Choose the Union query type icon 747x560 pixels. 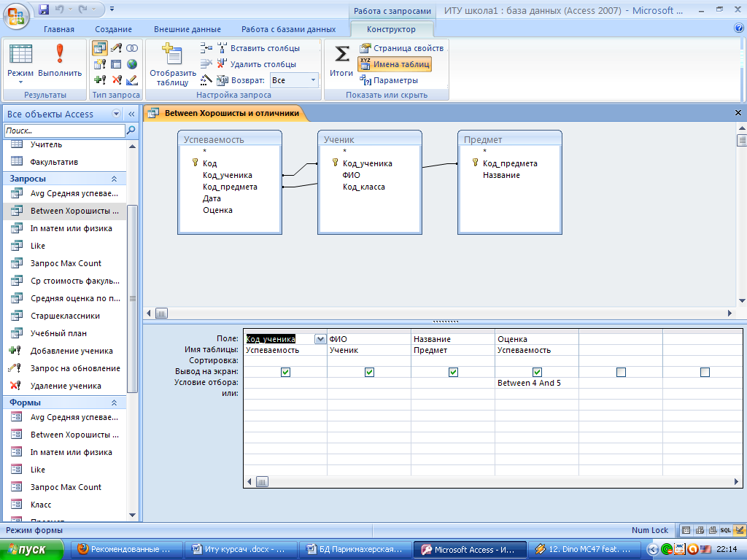[132, 48]
